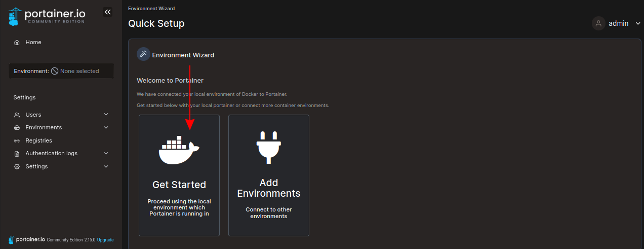644x249 pixels.
Task: Expand the Environments submenu chevron
Action: [106, 128]
